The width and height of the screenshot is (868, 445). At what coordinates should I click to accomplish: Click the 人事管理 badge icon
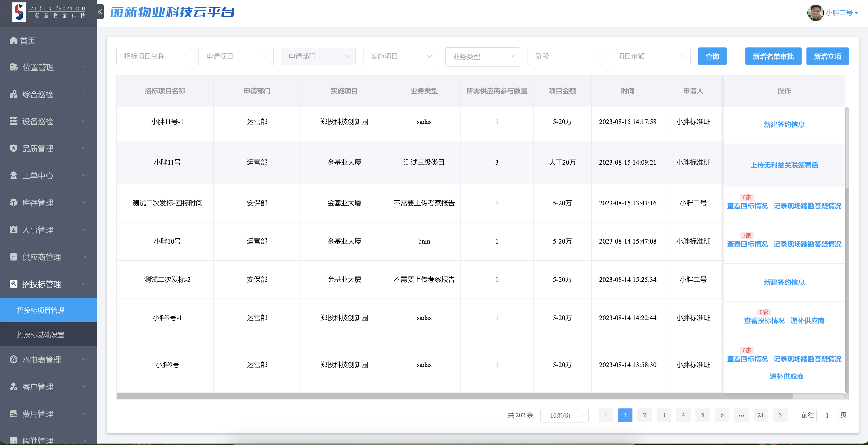pos(14,230)
